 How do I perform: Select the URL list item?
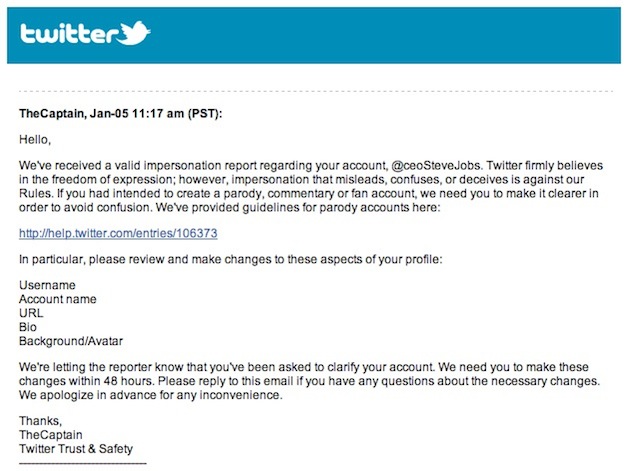[33, 313]
